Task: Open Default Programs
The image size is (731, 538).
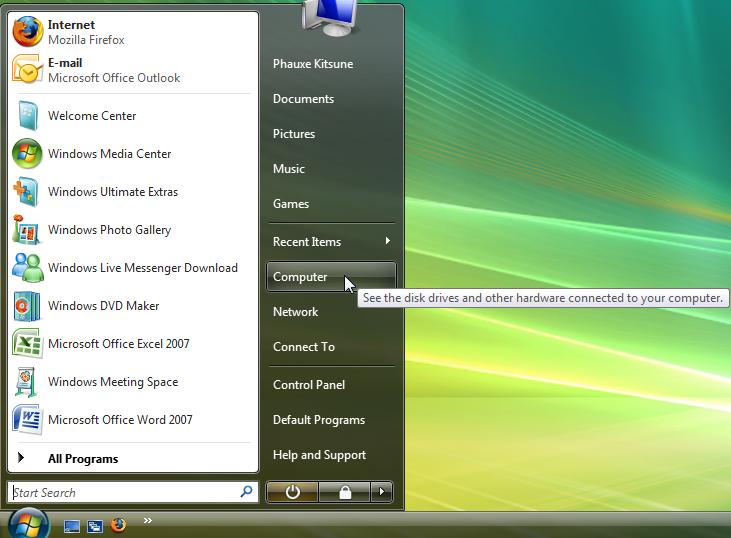Action: 319,420
